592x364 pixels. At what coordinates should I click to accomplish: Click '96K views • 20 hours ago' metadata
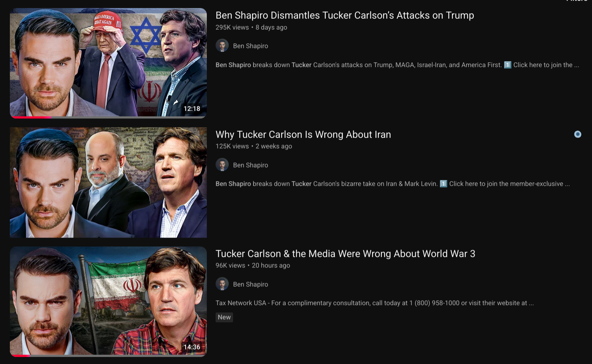tap(253, 265)
